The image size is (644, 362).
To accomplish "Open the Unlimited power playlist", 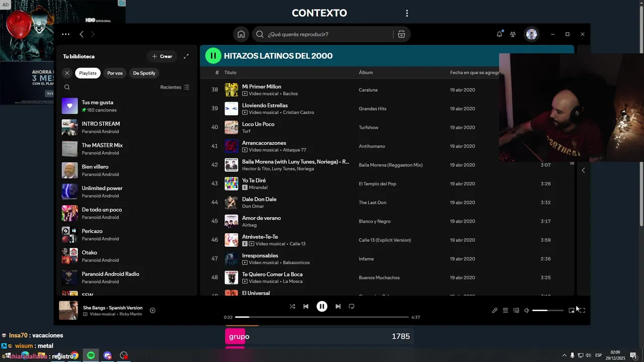I will coord(127,192).
